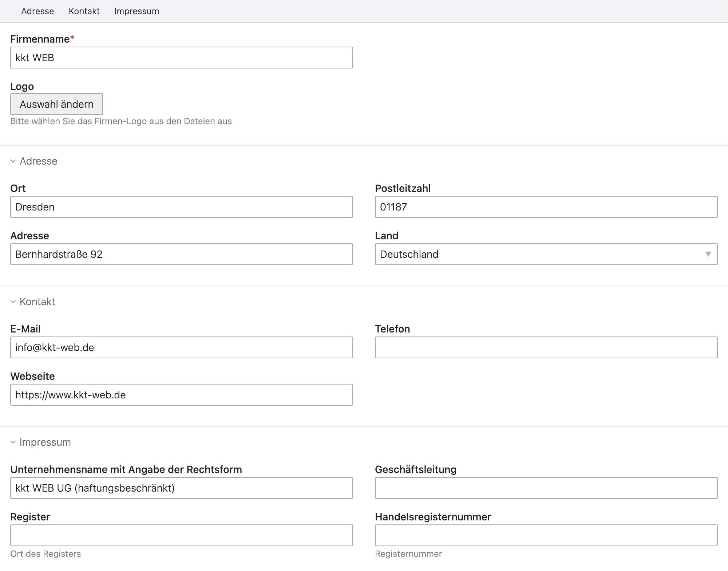The height and width of the screenshot is (571, 728).
Task: Switch to the Kontakt tab
Action: click(x=84, y=11)
